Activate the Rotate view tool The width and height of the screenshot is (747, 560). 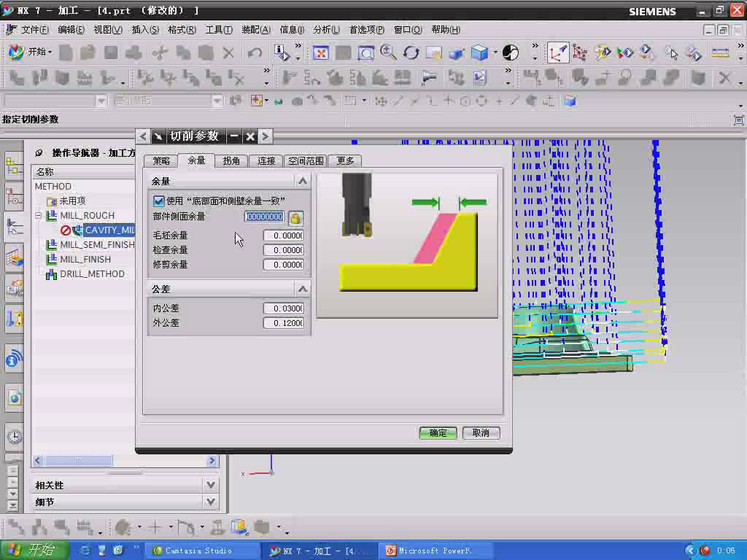point(411,52)
